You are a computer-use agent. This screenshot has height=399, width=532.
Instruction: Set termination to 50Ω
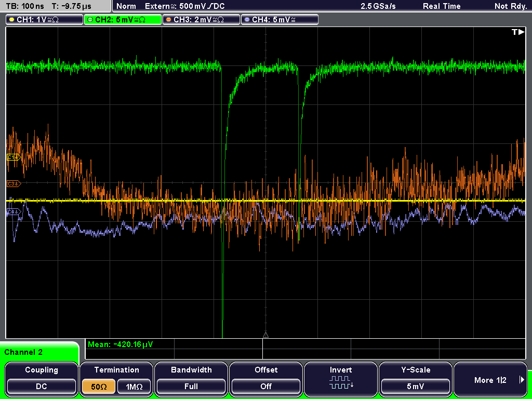point(99,387)
